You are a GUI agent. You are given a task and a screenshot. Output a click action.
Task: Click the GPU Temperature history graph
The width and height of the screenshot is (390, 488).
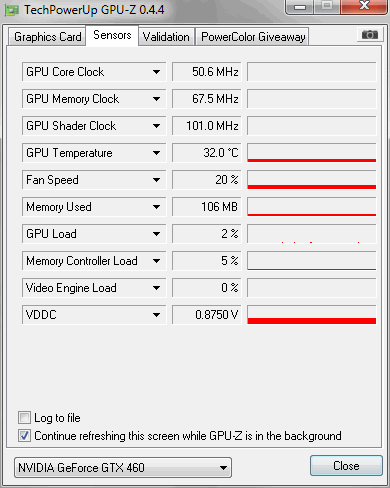tap(312, 153)
